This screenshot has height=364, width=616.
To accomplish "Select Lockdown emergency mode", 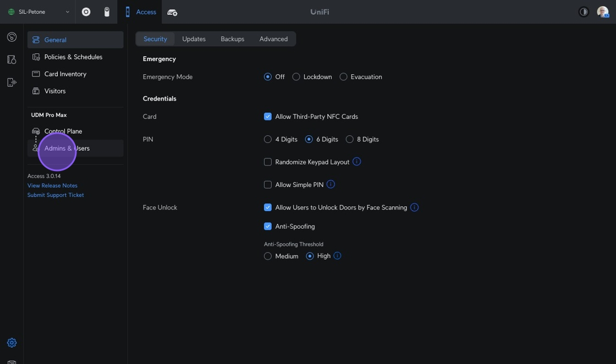I will [x=296, y=77].
